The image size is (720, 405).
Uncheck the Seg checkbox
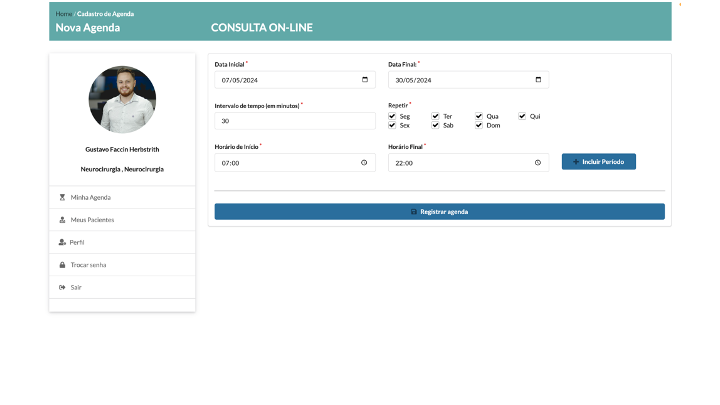[x=392, y=116]
